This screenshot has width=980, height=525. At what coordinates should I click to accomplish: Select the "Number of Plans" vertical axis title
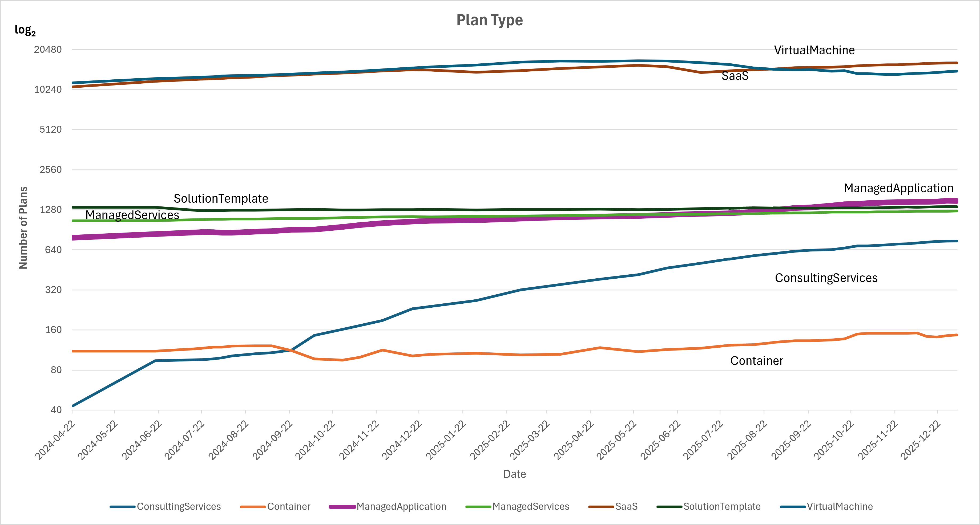pos(23,228)
